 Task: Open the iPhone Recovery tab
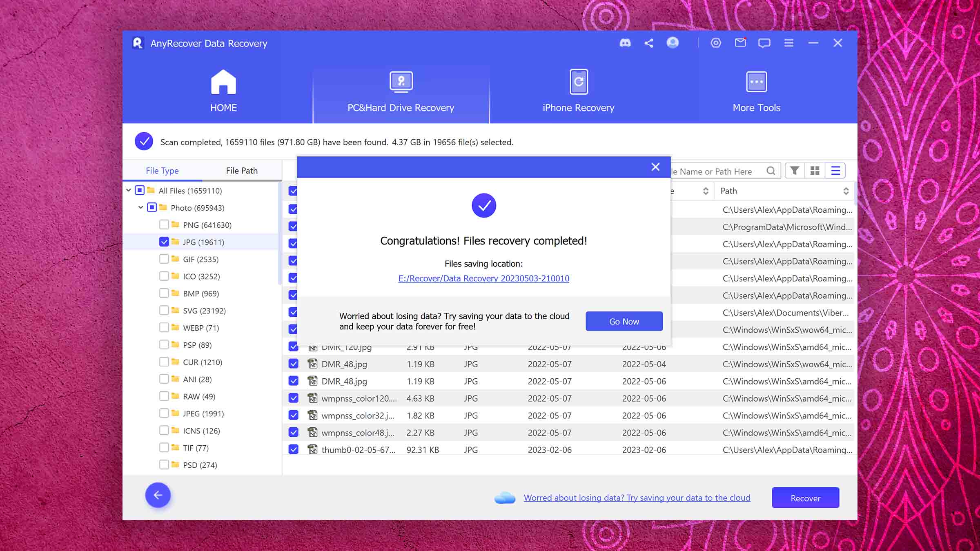coord(578,91)
